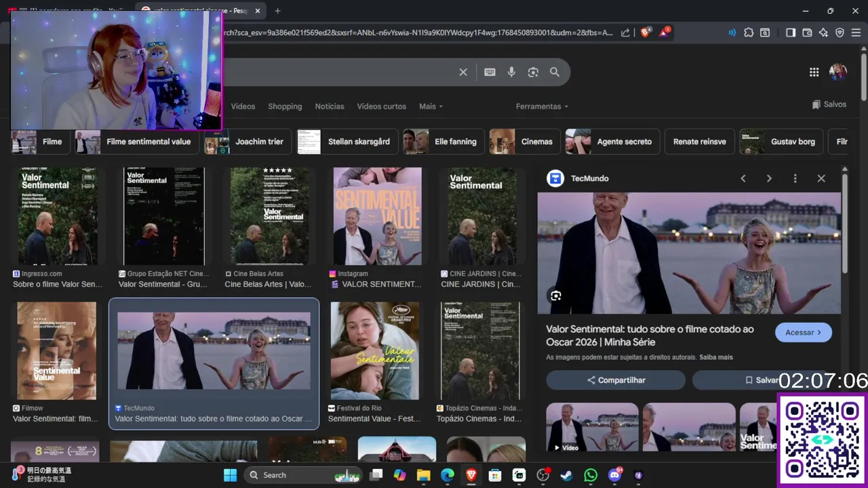Switch to the Vídeos search tab
This screenshot has width=868, height=488.
click(243, 106)
